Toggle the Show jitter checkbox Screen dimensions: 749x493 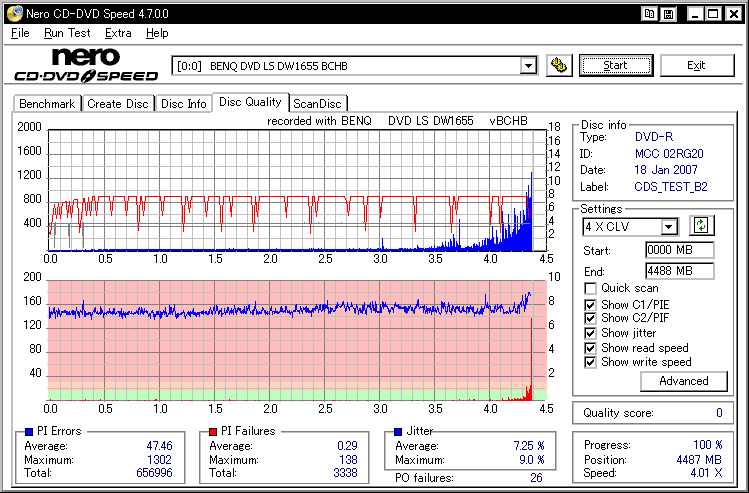pyautogui.click(x=590, y=333)
